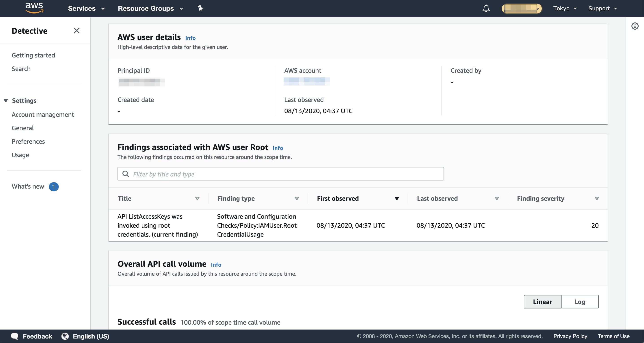
Task: Open the notifications bell
Action: point(486,9)
